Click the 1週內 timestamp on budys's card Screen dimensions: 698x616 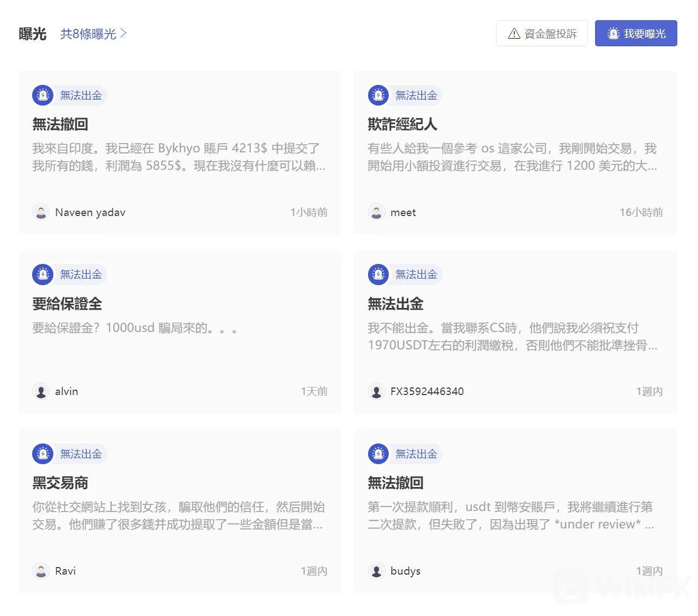point(650,571)
